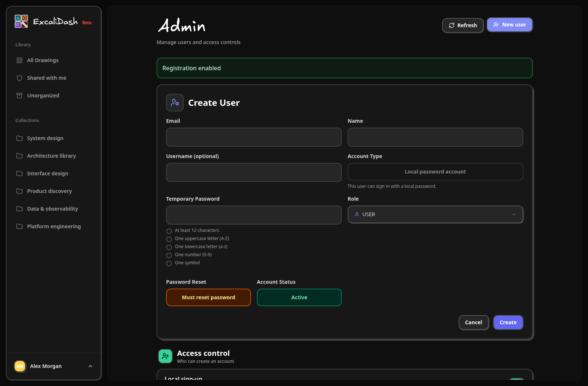Screen dimensions: 588x386
Task: Click the Create User header icon
Action: pyautogui.click(x=175, y=103)
